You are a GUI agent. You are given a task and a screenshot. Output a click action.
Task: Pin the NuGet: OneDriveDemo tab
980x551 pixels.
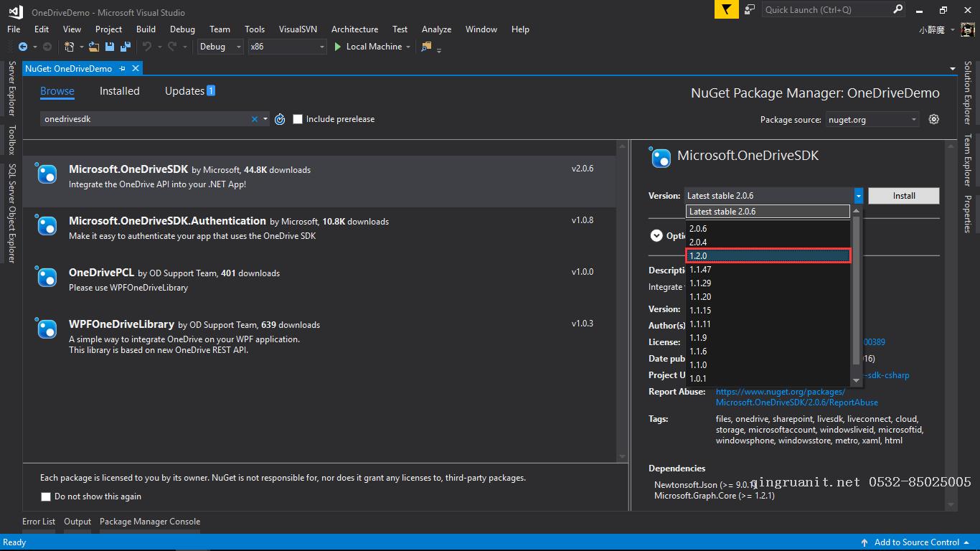pyautogui.click(x=122, y=68)
